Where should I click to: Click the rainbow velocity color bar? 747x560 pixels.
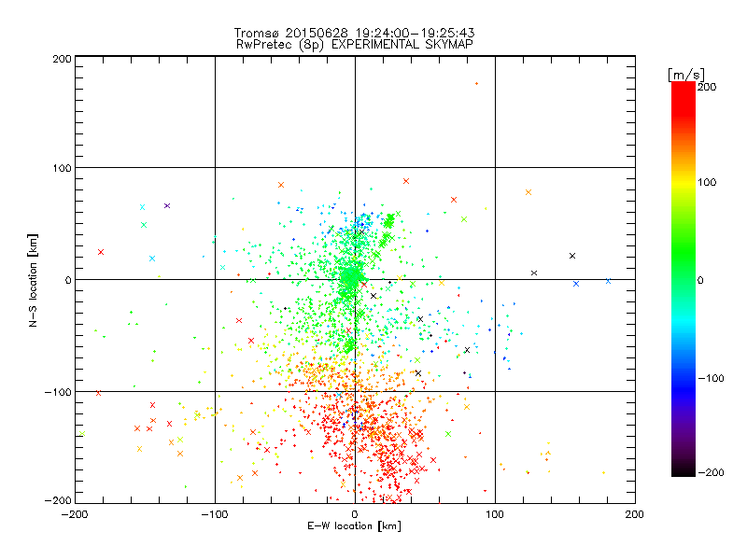(x=684, y=279)
